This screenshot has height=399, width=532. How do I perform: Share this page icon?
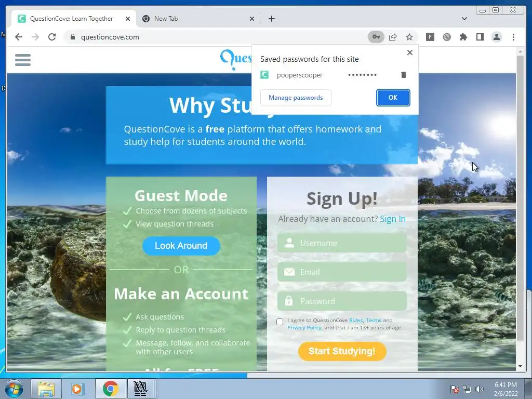pyautogui.click(x=393, y=37)
